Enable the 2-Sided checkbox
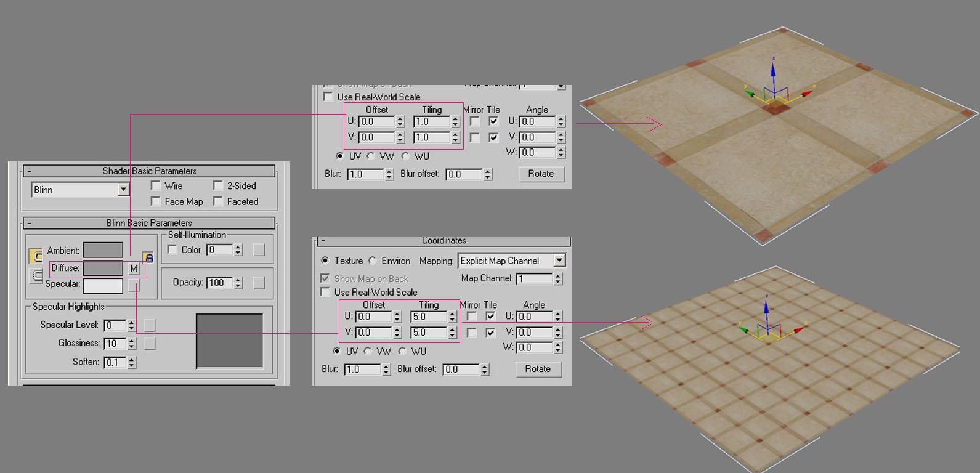Screen dimensions: 980x473 click(x=218, y=185)
